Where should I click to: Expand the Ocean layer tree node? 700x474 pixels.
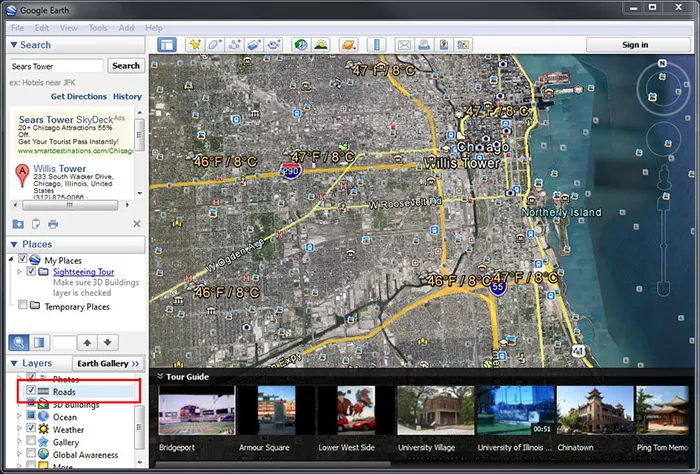pos(19,416)
